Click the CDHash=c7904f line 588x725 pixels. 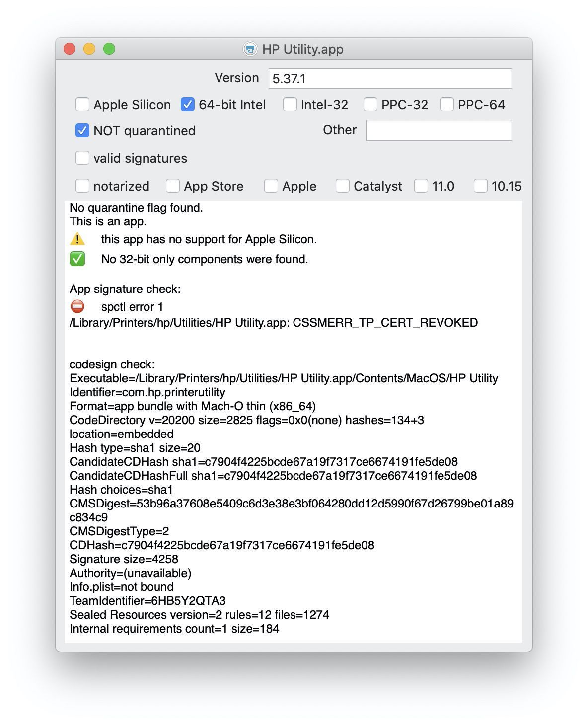pyautogui.click(x=222, y=545)
